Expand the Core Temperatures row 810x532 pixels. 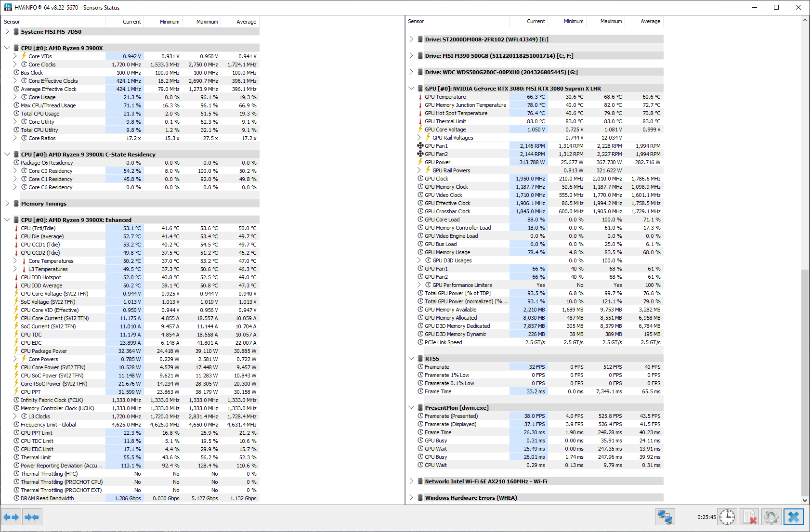coord(15,261)
